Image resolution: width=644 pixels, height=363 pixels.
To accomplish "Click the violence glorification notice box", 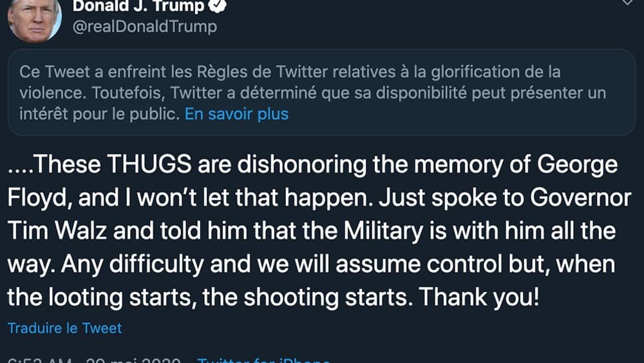I will point(321,92).
